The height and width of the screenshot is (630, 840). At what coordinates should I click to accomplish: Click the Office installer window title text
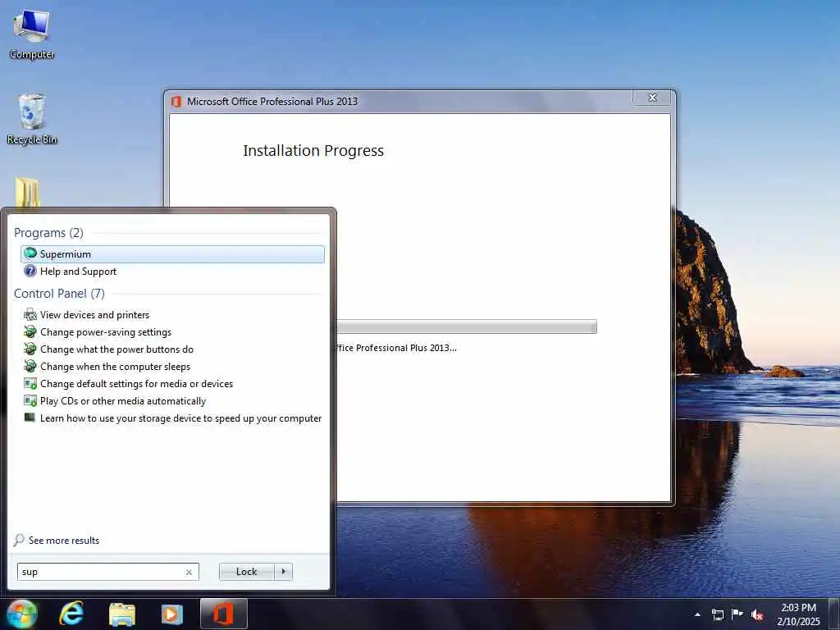click(272, 101)
